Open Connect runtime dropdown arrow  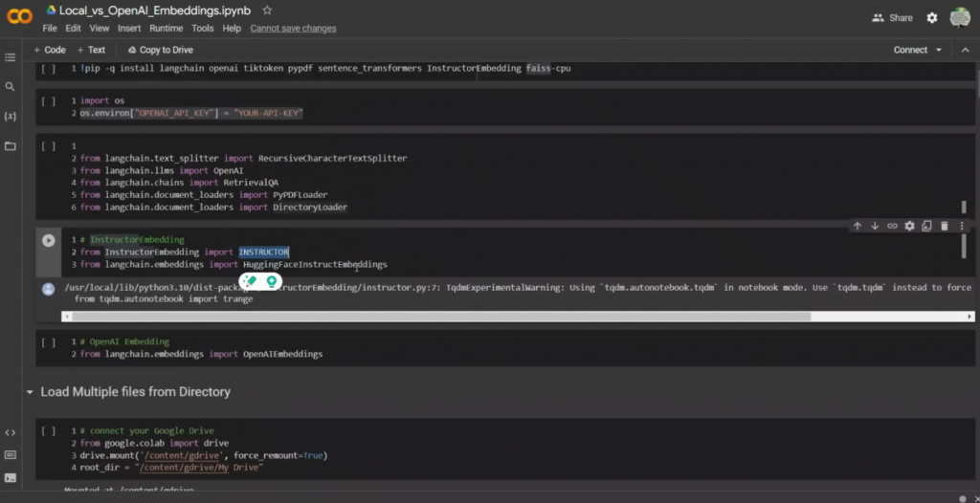coord(939,50)
